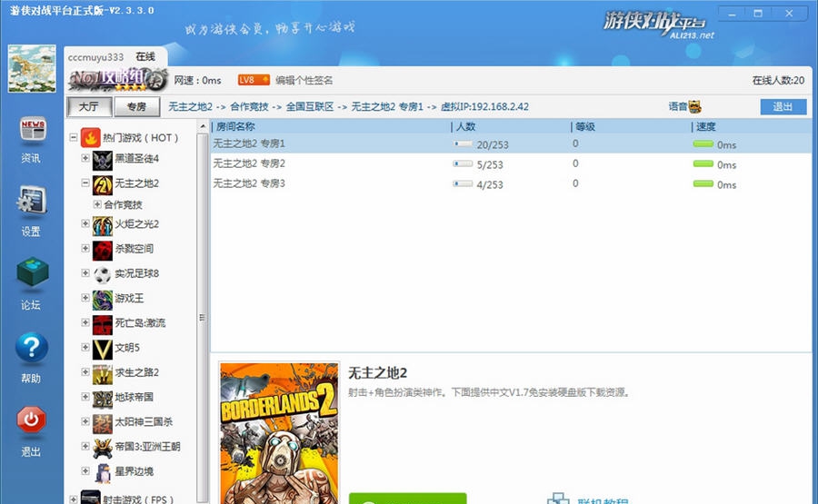818x504 pixels.
Task: Click the 黑道圣徒4 game icon
Action: pos(102,161)
